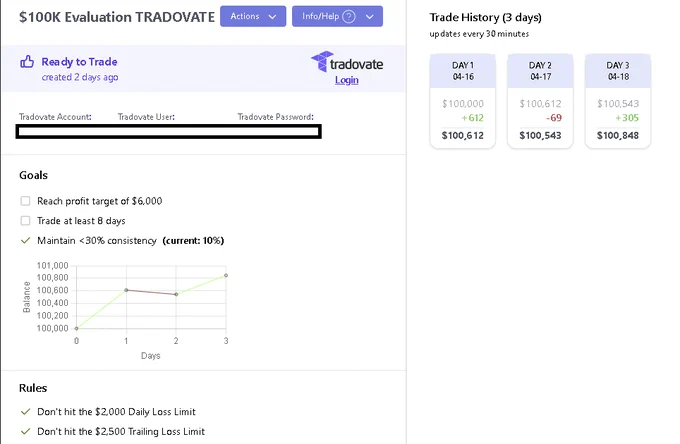Click the Tradovate Password label
This screenshot has width=680, height=444.
[x=276, y=117]
